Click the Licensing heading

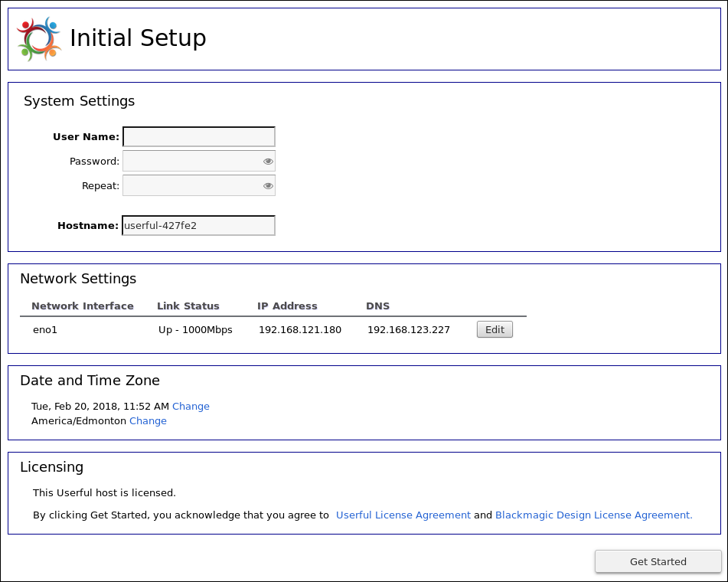[x=51, y=467]
